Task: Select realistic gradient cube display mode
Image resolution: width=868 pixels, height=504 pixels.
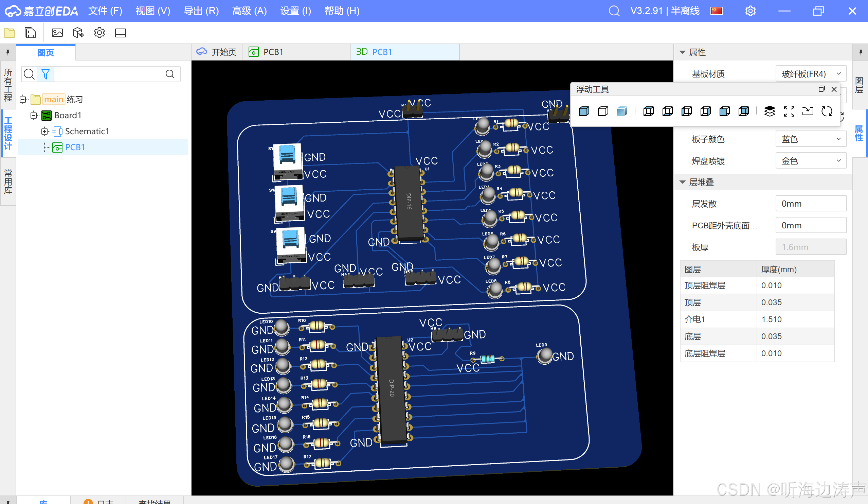Action: [x=622, y=111]
